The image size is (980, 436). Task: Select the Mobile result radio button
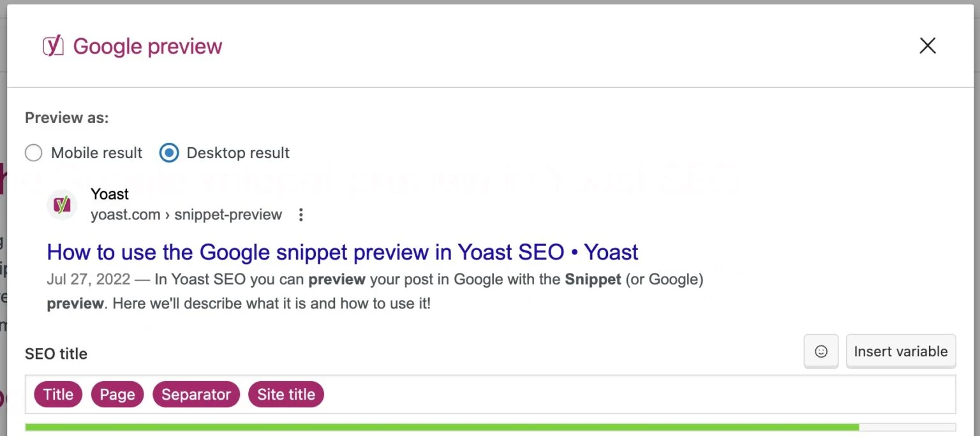coord(33,153)
